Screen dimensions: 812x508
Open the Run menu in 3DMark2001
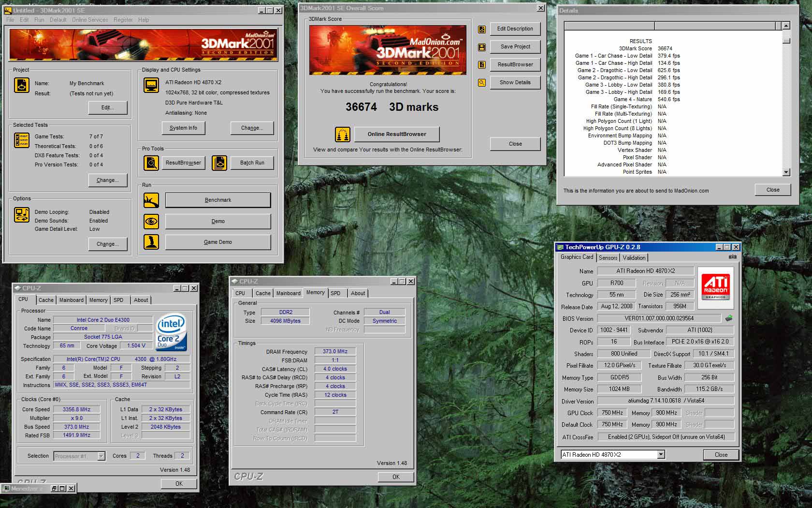pos(39,20)
